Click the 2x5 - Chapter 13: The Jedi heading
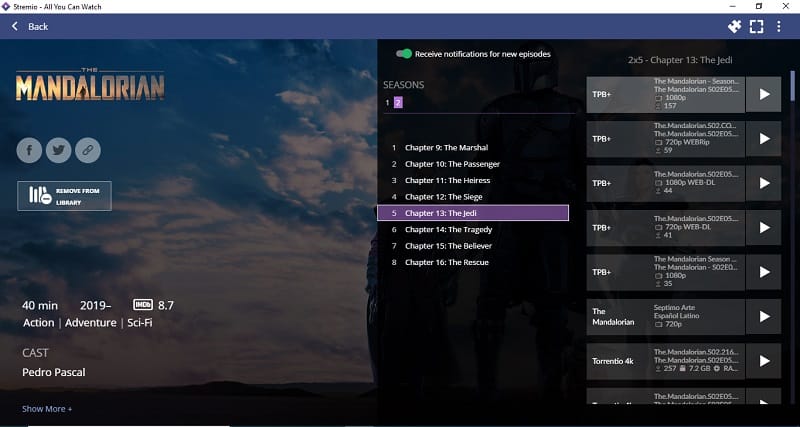800x427 pixels. [680, 60]
